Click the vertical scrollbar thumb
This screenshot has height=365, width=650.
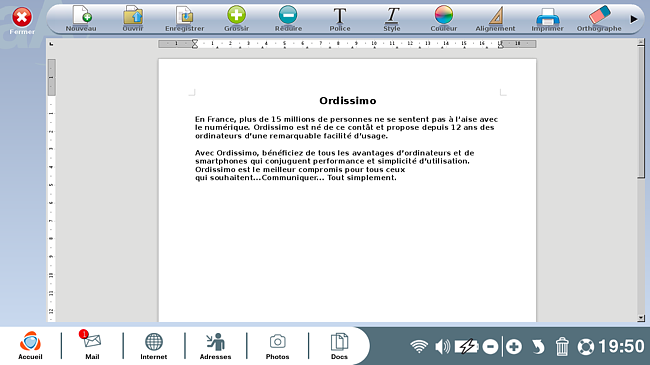[641, 112]
